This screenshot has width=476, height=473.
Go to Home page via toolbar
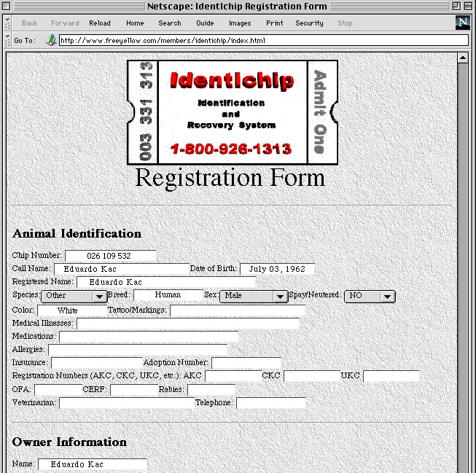(x=135, y=23)
